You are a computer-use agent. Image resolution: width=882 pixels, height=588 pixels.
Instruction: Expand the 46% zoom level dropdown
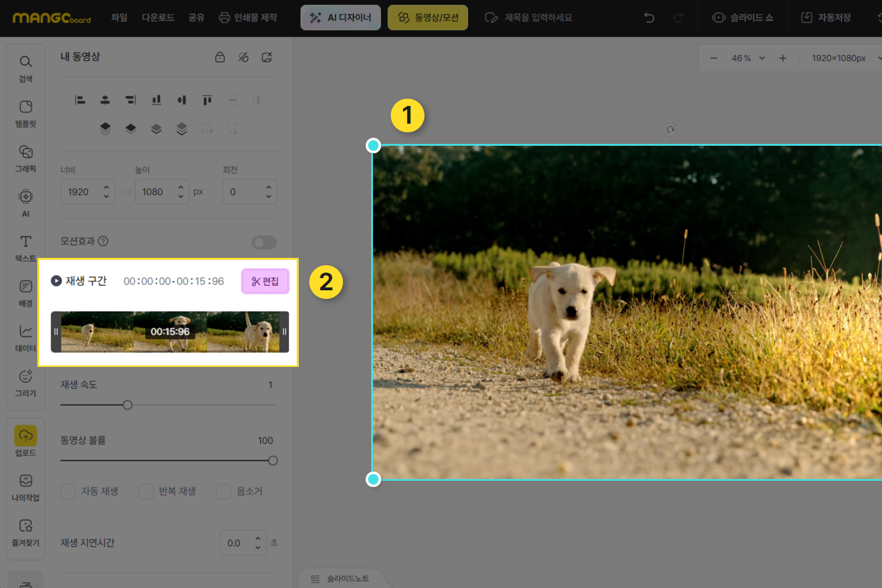click(762, 58)
